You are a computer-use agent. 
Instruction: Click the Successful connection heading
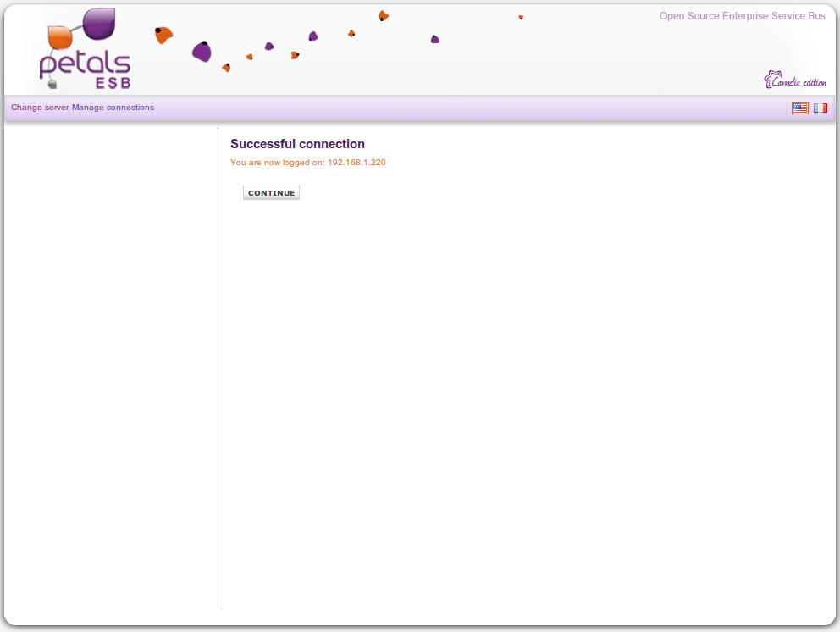[297, 144]
